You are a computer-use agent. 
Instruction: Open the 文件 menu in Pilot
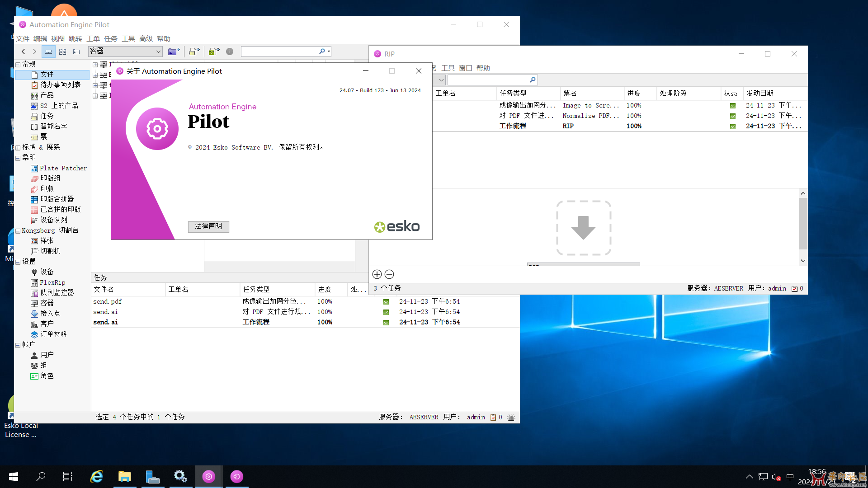(x=23, y=39)
